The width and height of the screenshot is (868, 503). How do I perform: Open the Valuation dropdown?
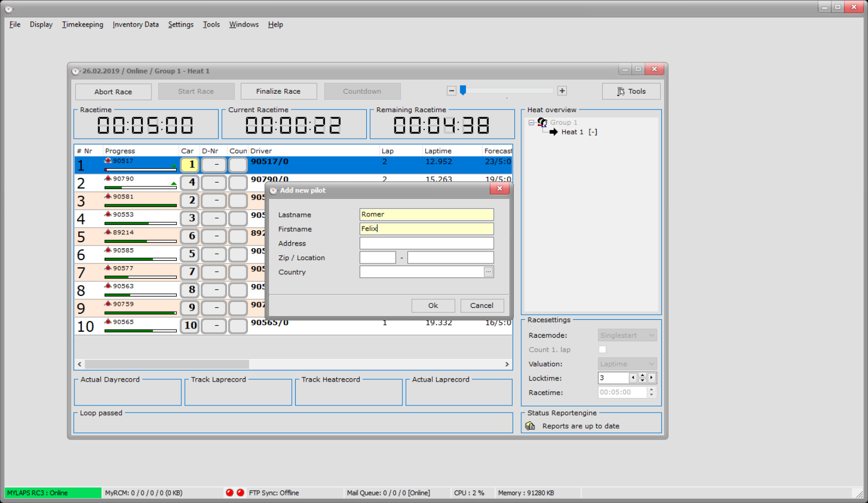click(x=627, y=364)
